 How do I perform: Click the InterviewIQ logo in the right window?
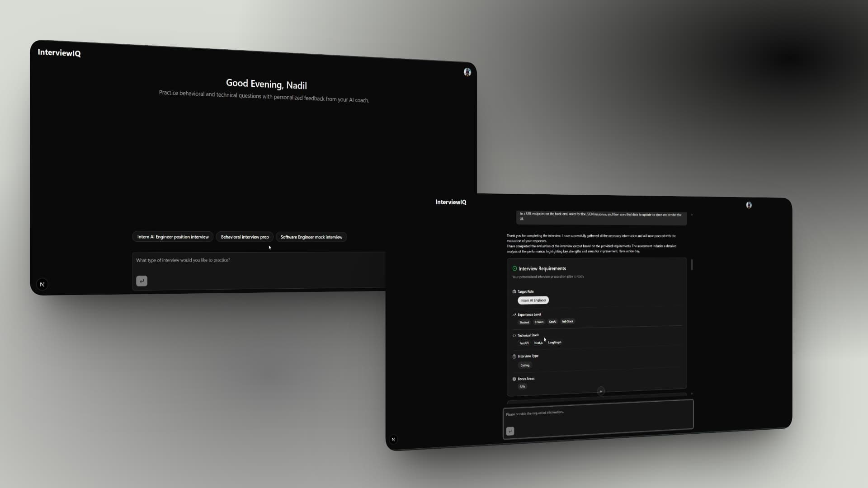[x=451, y=202]
